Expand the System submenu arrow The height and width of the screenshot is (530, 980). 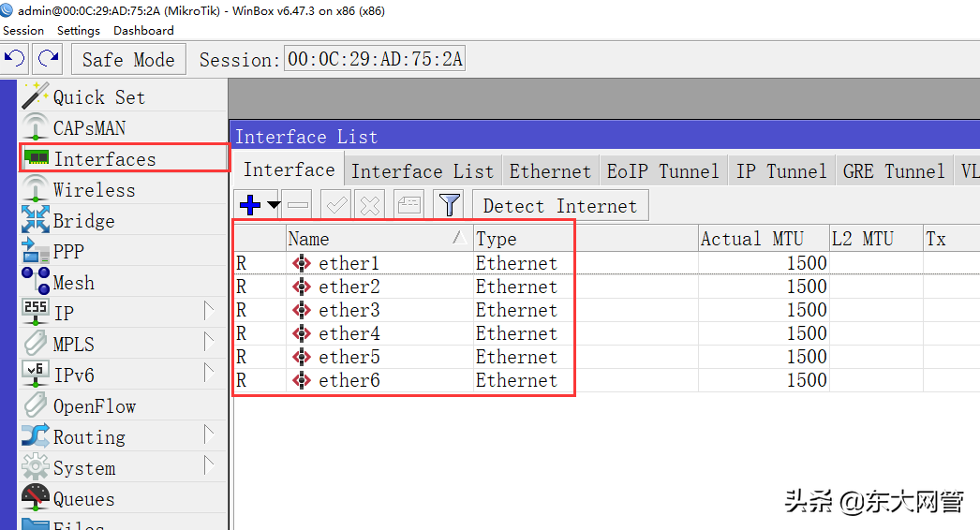(x=209, y=465)
